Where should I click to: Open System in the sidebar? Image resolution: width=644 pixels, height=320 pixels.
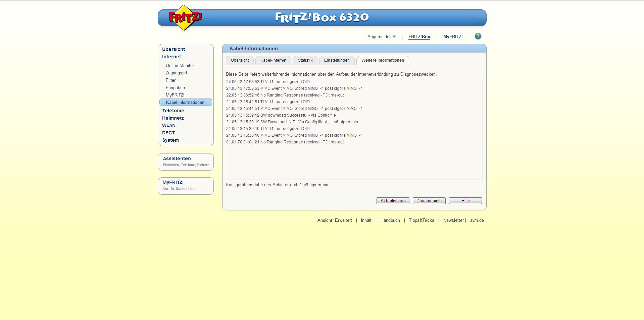pos(170,140)
